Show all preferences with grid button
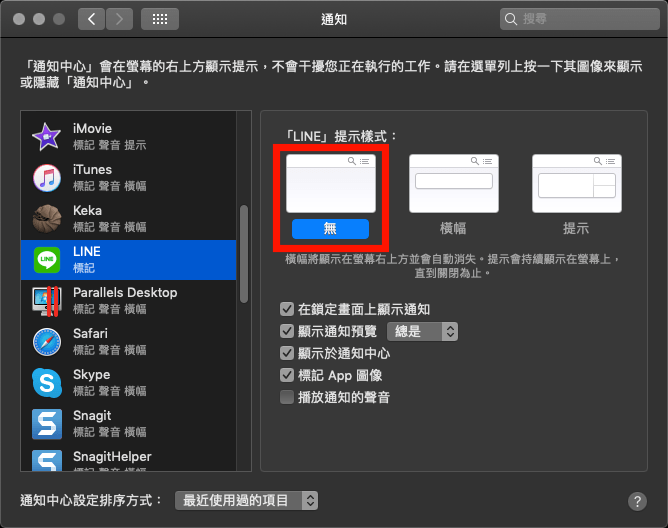The height and width of the screenshot is (528, 668). click(160, 19)
